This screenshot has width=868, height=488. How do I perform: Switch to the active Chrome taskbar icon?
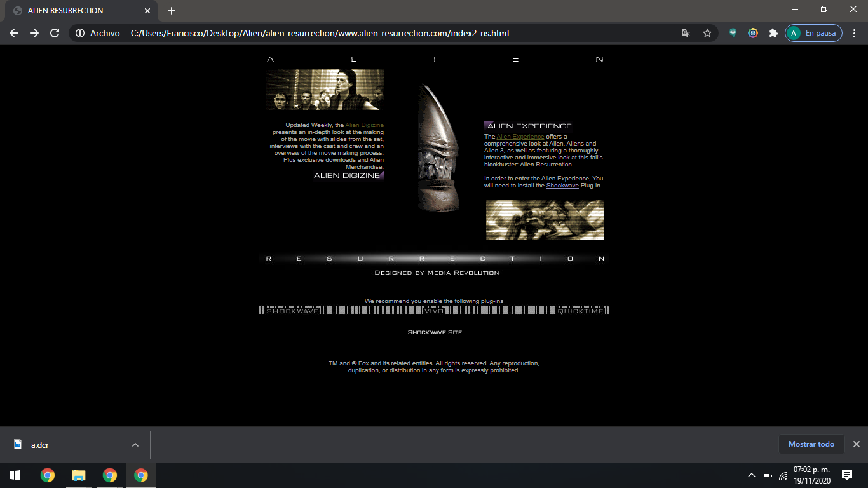tap(141, 475)
